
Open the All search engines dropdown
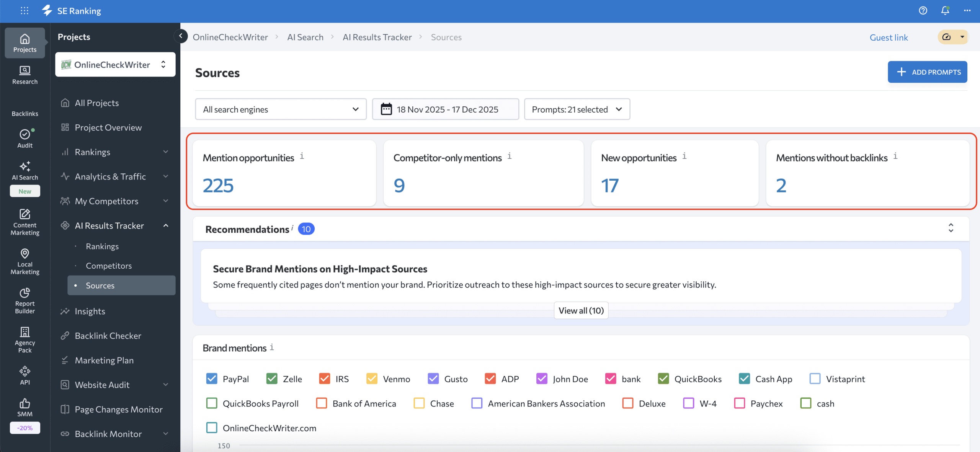click(281, 109)
